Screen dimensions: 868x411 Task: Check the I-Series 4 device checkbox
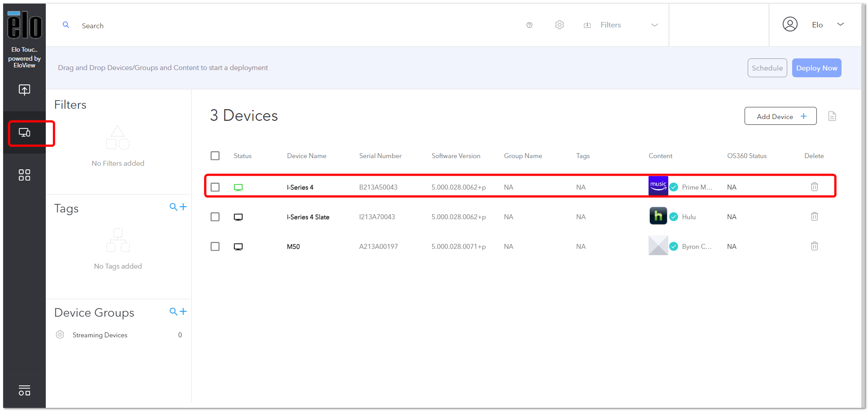pos(215,187)
